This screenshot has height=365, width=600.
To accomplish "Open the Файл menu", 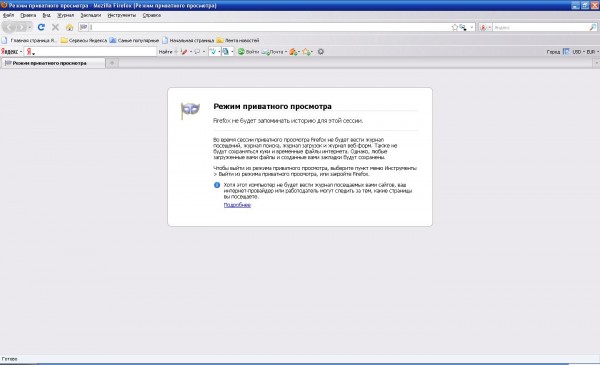I will pos(8,15).
